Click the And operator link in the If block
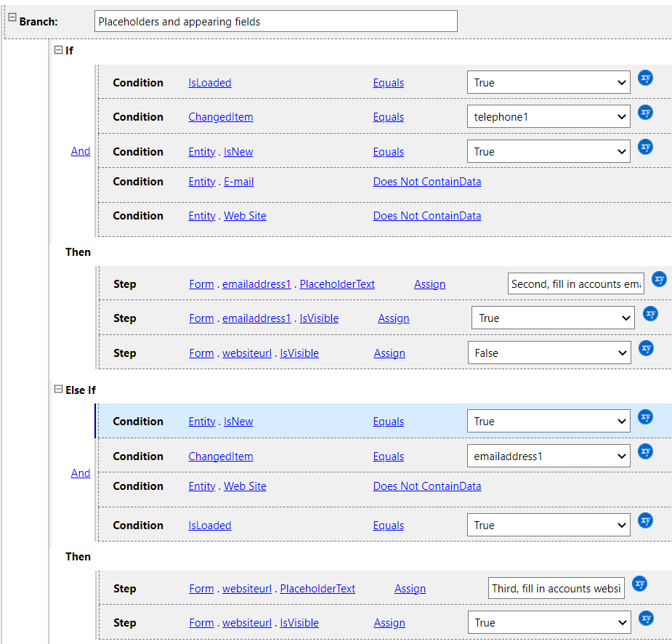 point(81,151)
